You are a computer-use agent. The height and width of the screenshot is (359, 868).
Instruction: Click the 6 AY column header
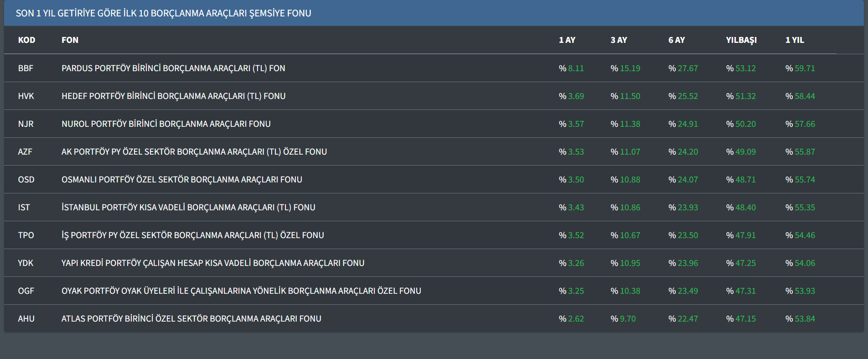coord(677,40)
